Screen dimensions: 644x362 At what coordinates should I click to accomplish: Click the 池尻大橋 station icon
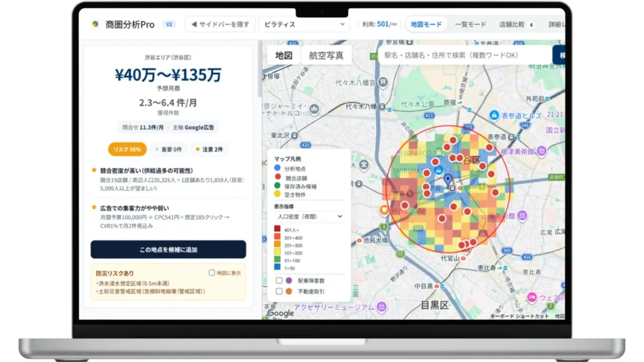coord(359,241)
